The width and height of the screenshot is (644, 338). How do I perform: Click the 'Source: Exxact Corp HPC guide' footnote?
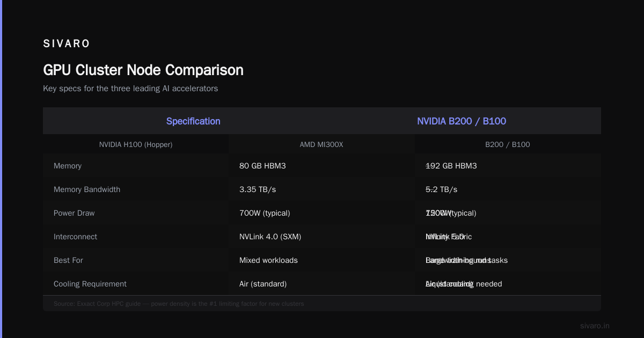[179, 304]
